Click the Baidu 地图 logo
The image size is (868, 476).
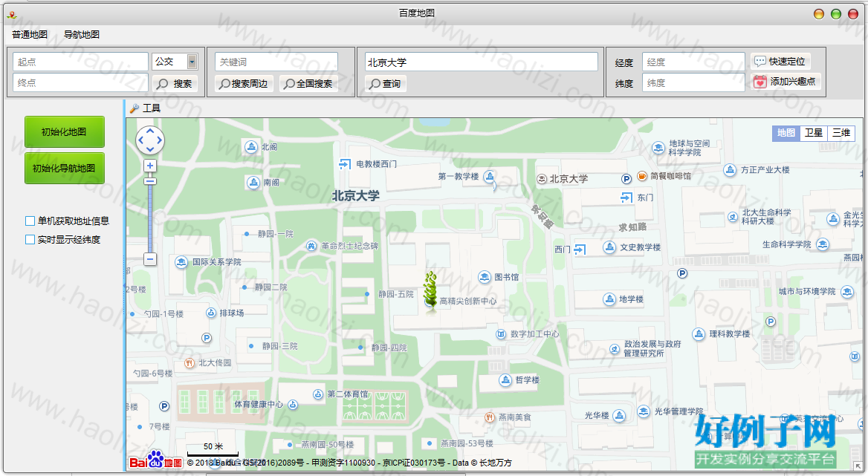click(155, 461)
